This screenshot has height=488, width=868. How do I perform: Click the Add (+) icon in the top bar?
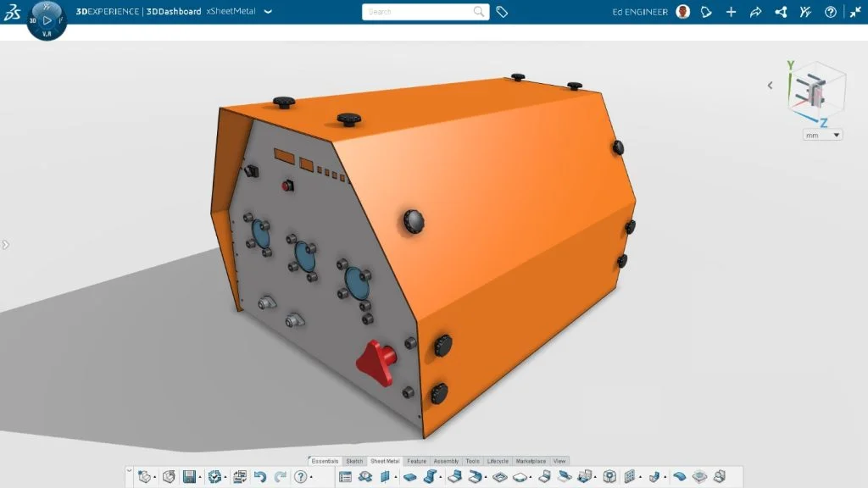point(731,12)
